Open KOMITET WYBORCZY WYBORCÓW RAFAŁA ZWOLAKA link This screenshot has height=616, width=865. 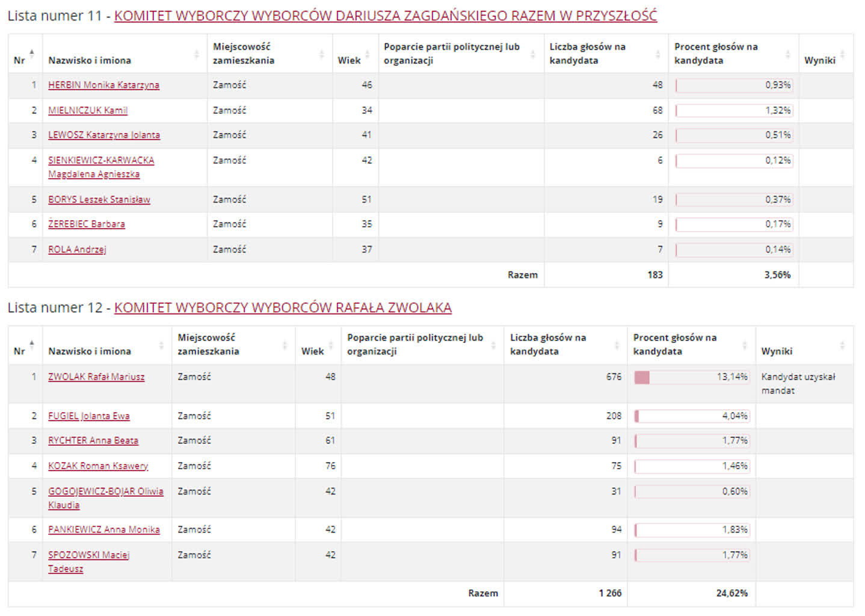pos(283,307)
